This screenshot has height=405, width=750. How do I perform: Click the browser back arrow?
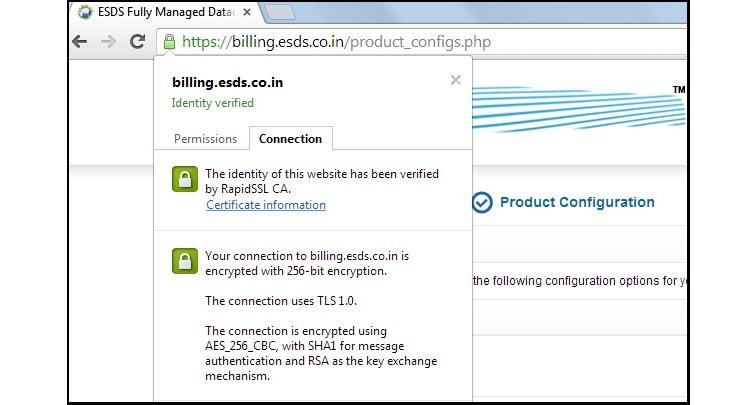(x=80, y=42)
